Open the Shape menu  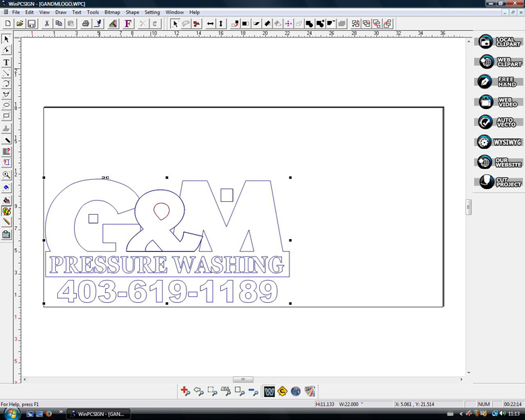point(132,12)
